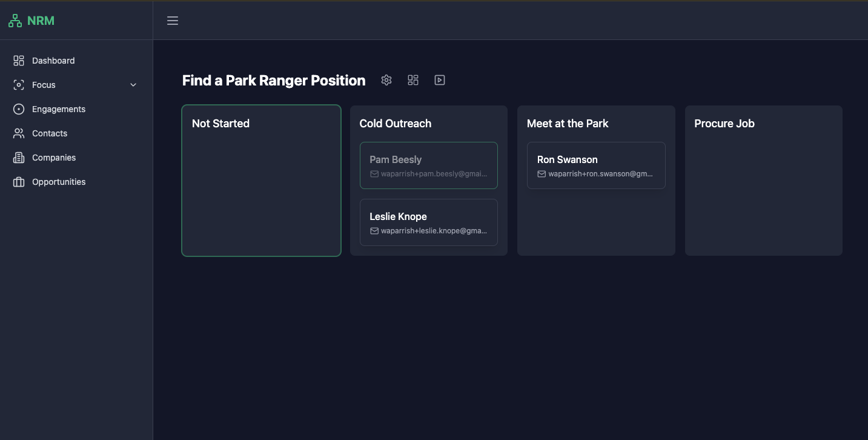The image size is (868, 440).
Task: Click the Contacts people icon
Action: point(18,133)
